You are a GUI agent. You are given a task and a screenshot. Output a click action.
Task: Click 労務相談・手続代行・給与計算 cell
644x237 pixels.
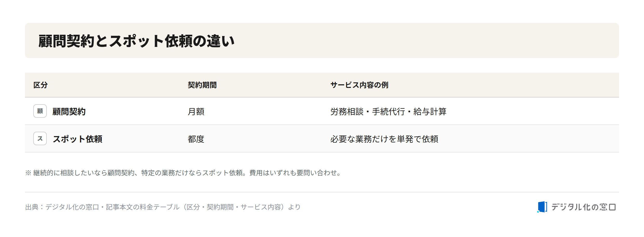388,111
